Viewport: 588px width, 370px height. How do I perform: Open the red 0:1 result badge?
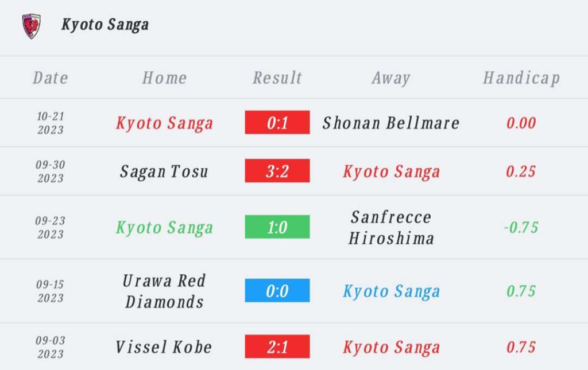pos(277,122)
